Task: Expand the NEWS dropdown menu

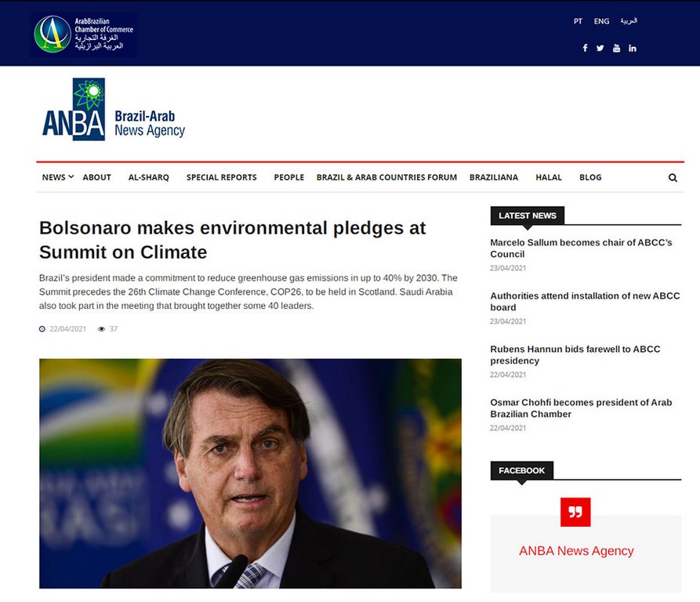Action: click(57, 177)
